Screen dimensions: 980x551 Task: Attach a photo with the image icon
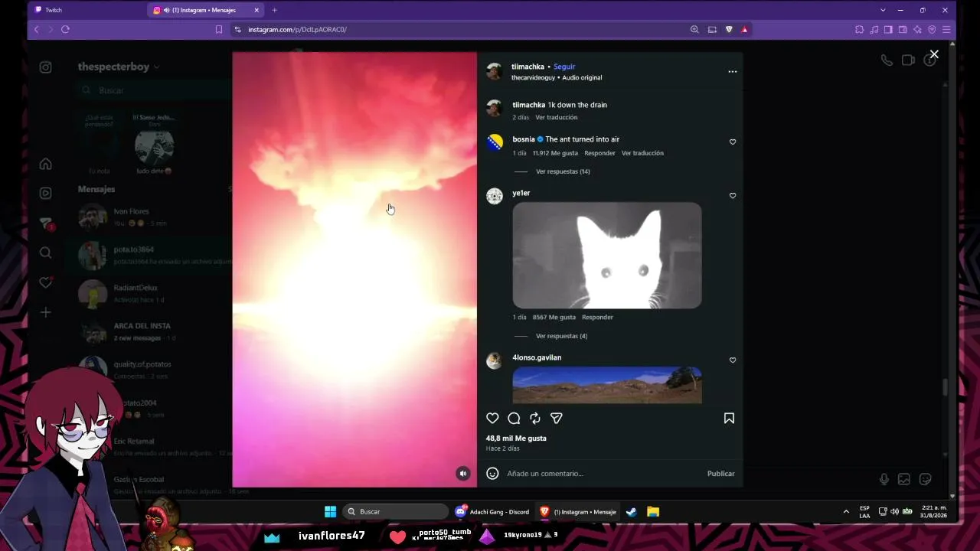[904, 479]
